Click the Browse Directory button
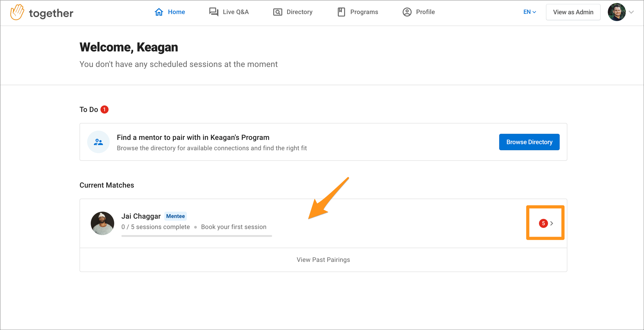 tap(529, 142)
